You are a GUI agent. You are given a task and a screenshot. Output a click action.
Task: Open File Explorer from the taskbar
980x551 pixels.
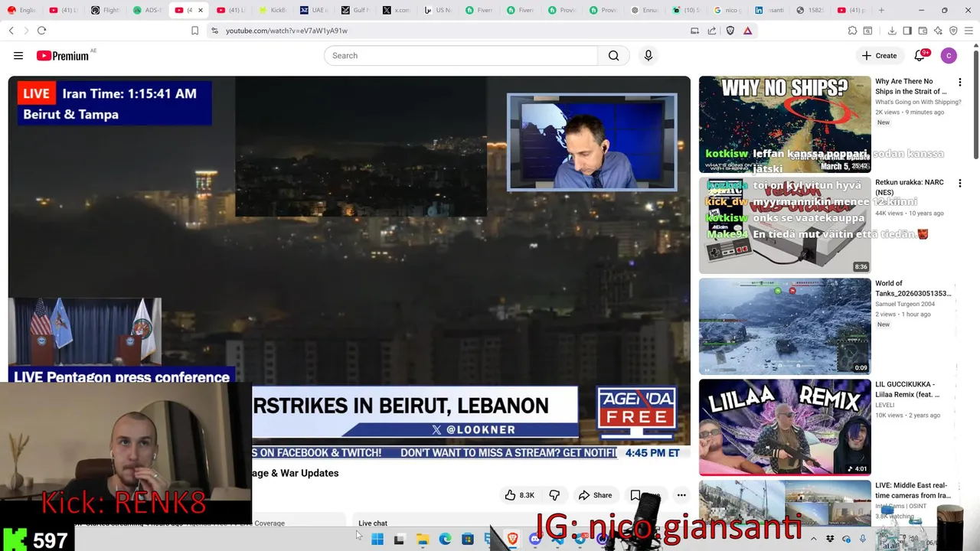tap(422, 540)
